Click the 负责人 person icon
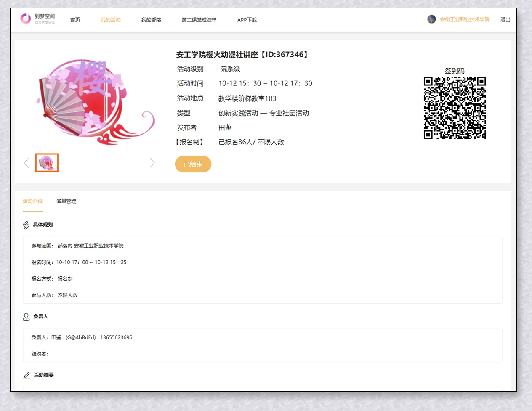Viewport: 532px width, 411px height. (26, 317)
